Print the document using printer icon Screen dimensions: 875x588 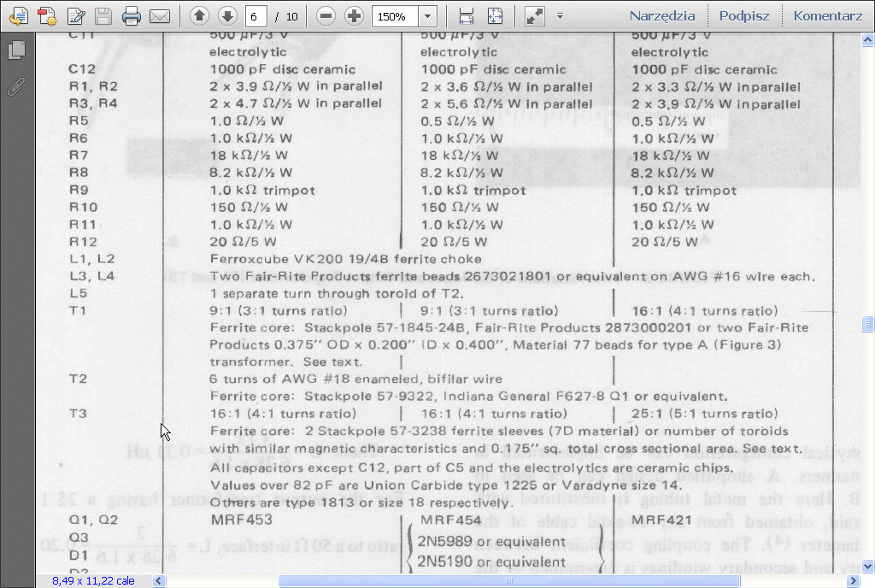coord(131,15)
